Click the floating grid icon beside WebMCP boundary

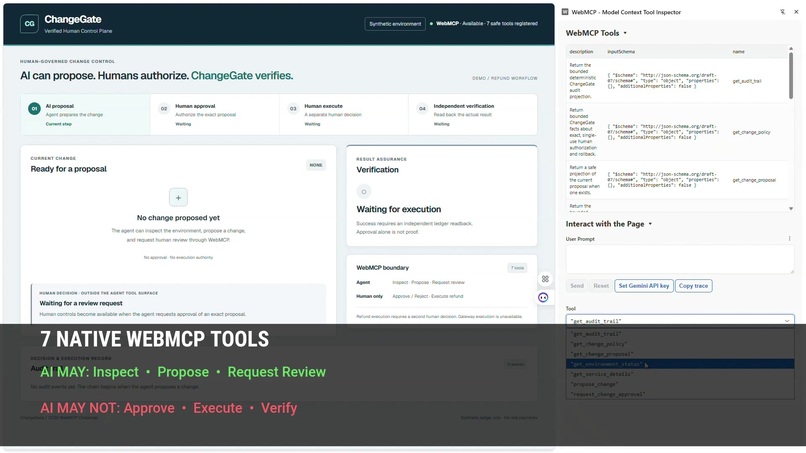coord(545,279)
